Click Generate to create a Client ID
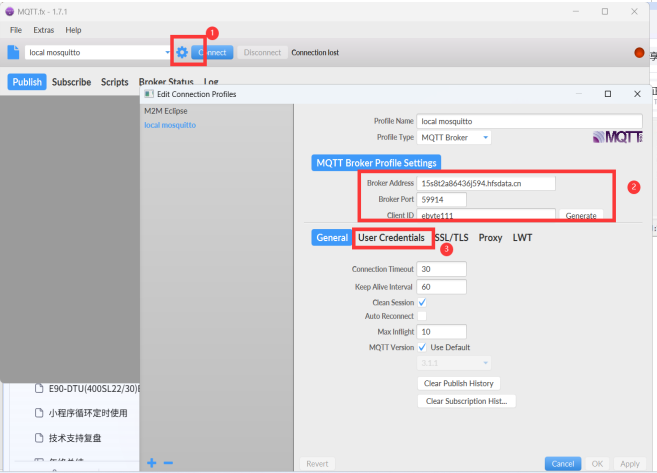This screenshot has width=657, height=473. [x=581, y=215]
